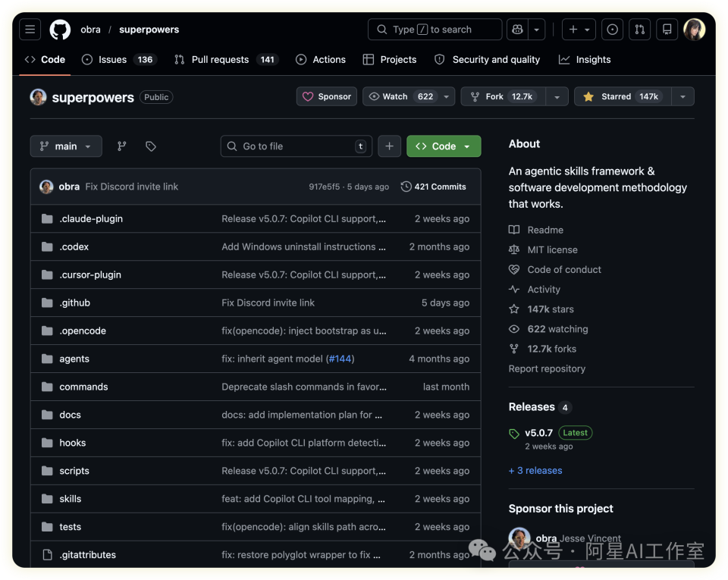
Task: Open the hooks folder
Action: [73, 443]
